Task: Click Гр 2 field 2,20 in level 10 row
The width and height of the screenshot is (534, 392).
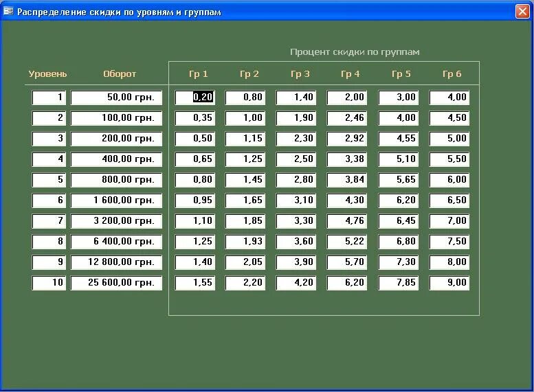Action: click(x=245, y=283)
